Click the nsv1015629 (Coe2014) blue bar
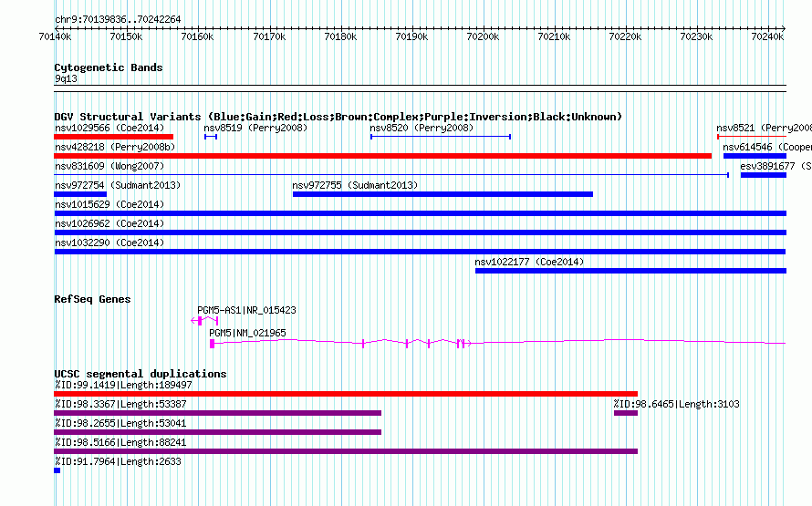This screenshot has width=812, height=506. [420, 213]
